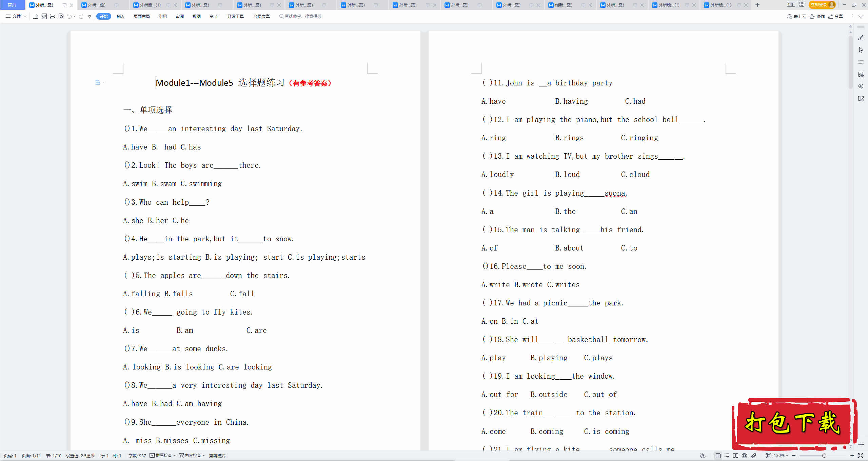Click the zoom in plus button
Screen dimensions: 868x461
(x=852, y=456)
